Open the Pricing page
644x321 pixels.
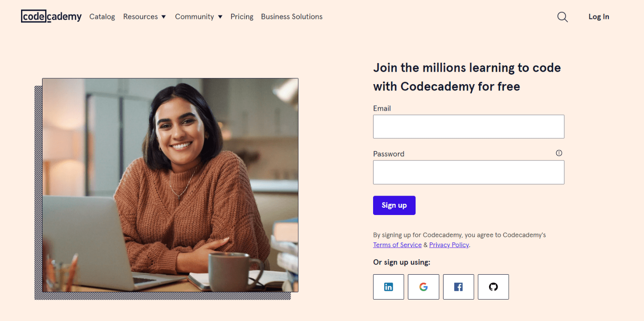pos(242,16)
